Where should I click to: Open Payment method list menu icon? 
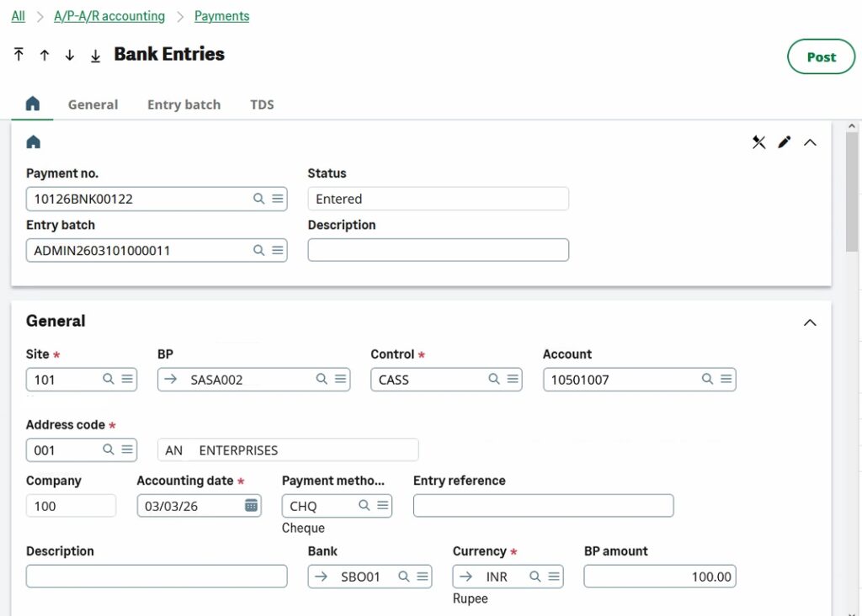coord(382,506)
